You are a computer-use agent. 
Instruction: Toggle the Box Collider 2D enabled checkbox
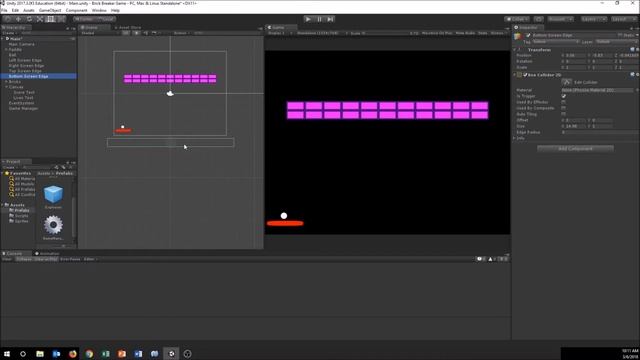525,75
